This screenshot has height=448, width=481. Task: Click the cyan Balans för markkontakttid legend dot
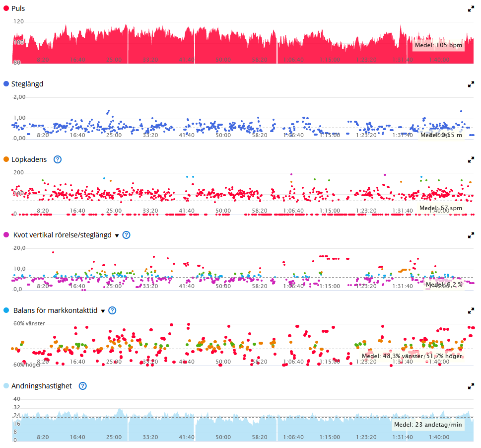click(x=6, y=310)
